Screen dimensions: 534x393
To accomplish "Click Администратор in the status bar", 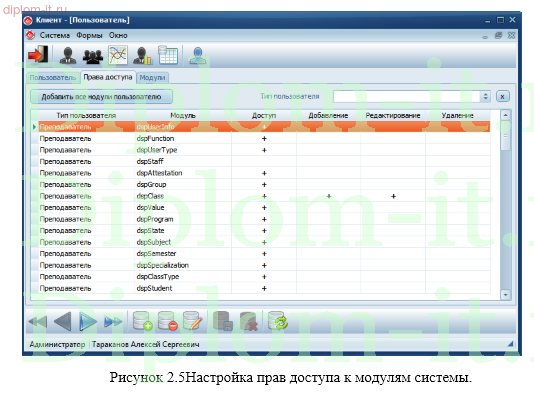I will pyautogui.click(x=57, y=344).
